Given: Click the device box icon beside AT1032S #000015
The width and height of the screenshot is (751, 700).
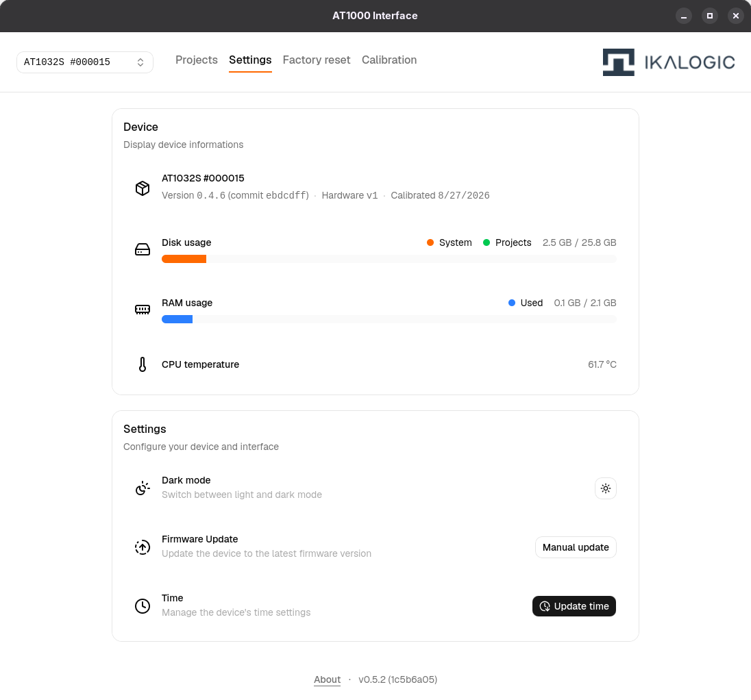Looking at the screenshot, I should point(143,188).
